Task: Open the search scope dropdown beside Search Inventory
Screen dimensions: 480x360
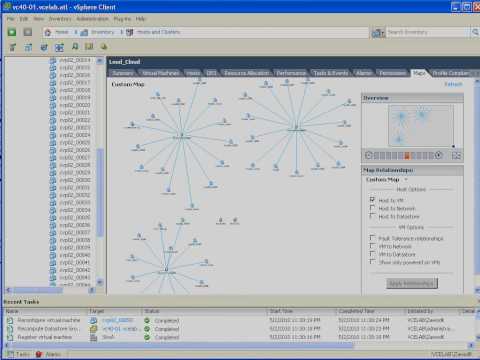Action: click(x=378, y=33)
